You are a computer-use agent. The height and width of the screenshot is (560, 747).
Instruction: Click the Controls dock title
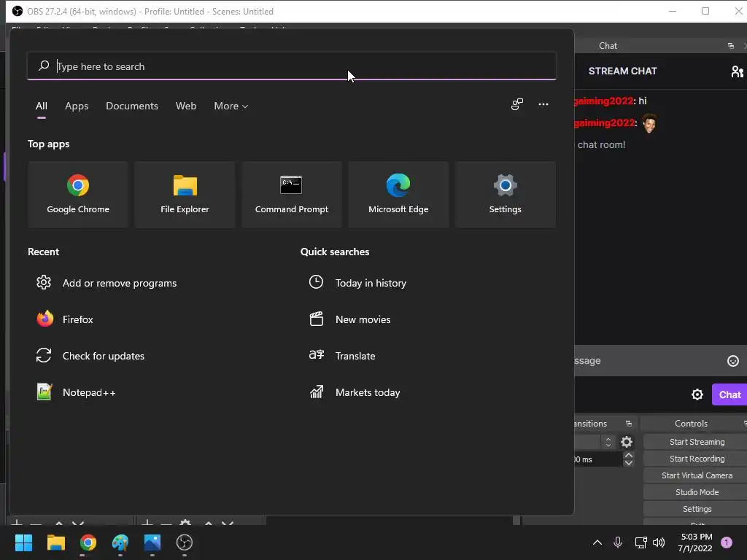coord(691,424)
